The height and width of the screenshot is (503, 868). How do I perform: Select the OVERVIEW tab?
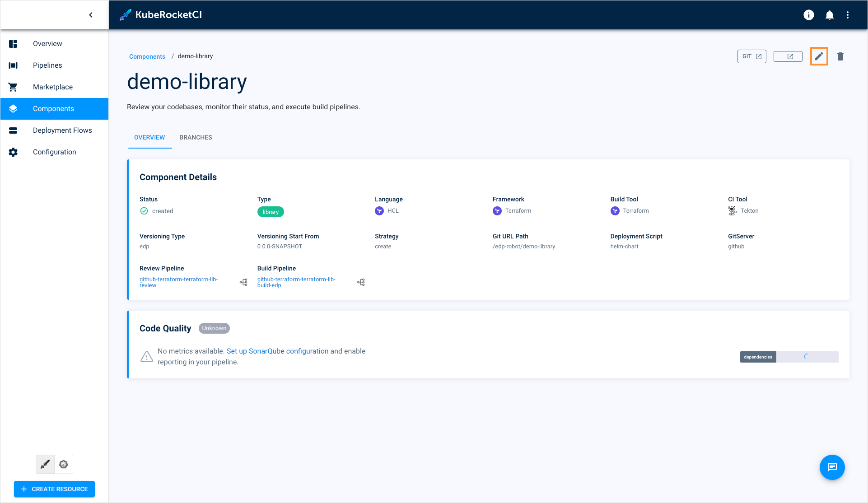(x=149, y=137)
